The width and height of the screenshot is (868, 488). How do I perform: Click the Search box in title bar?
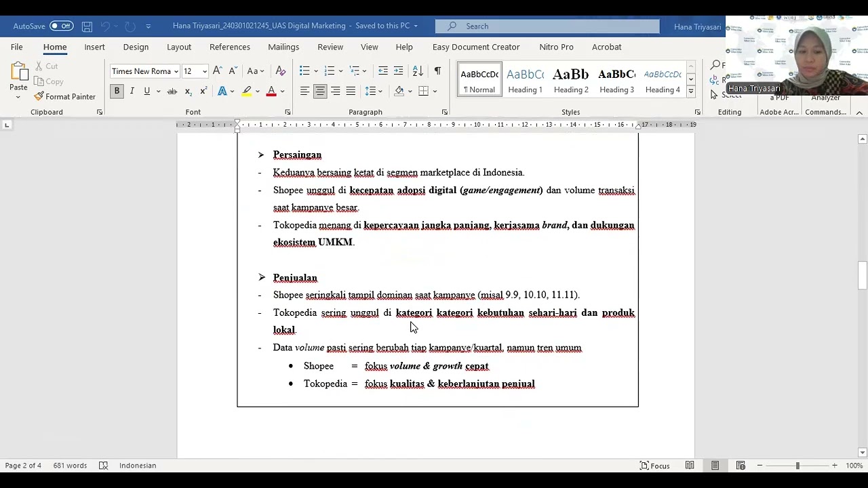coord(547,26)
